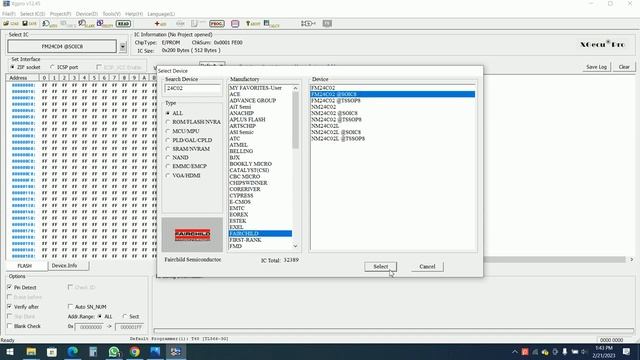Enable Blank Check checkbox
This screenshot has width=640, height=360.
tap(9, 326)
